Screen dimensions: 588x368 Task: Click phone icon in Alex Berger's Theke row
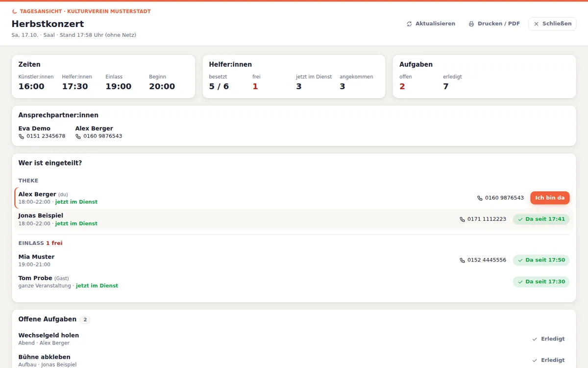[x=480, y=198]
